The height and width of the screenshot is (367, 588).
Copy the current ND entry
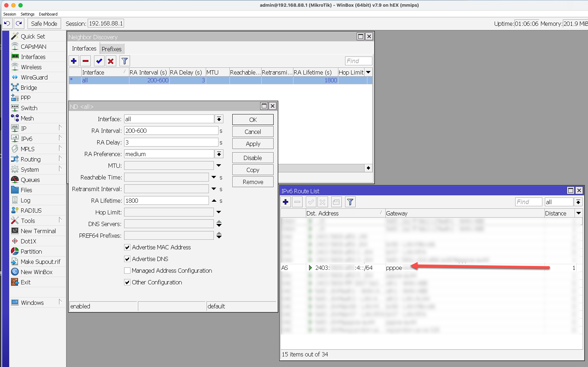pyautogui.click(x=252, y=170)
